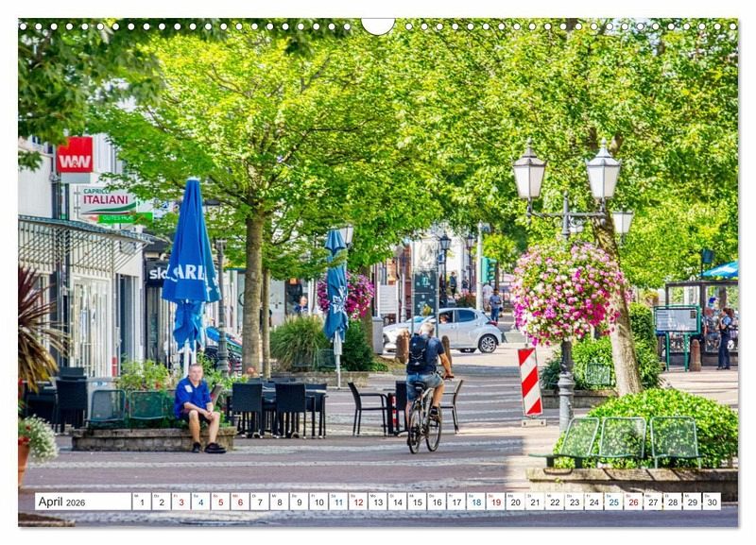Select day 9 in the calendar strip

(299, 502)
